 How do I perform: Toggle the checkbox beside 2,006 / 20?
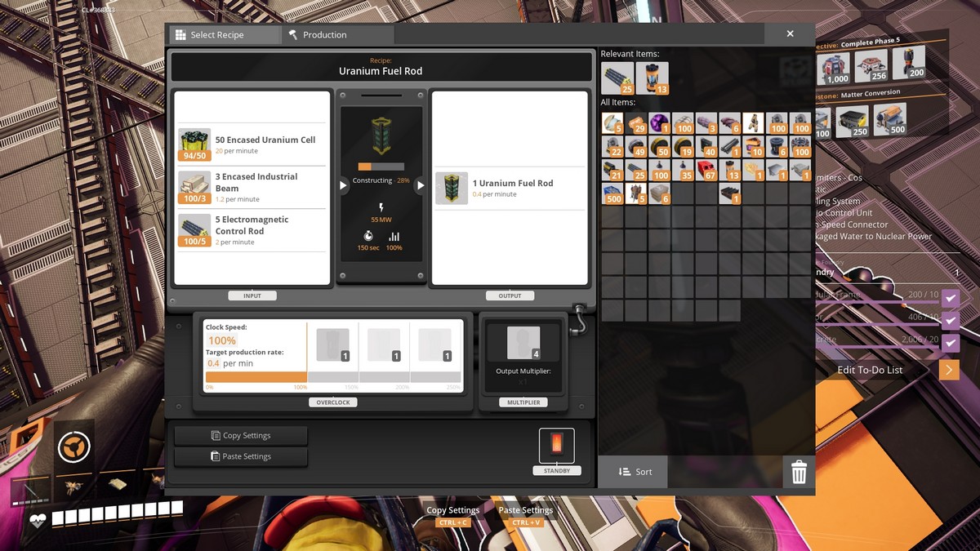tap(951, 344)
